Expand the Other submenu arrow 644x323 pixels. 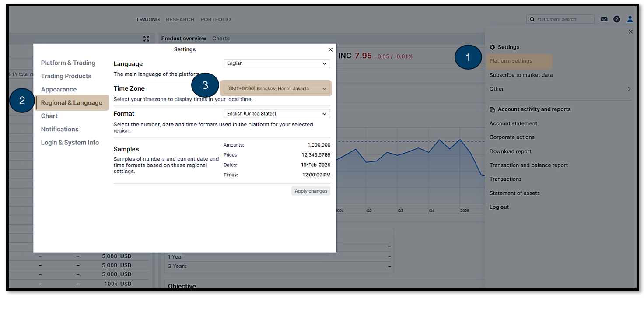[629, 89]
